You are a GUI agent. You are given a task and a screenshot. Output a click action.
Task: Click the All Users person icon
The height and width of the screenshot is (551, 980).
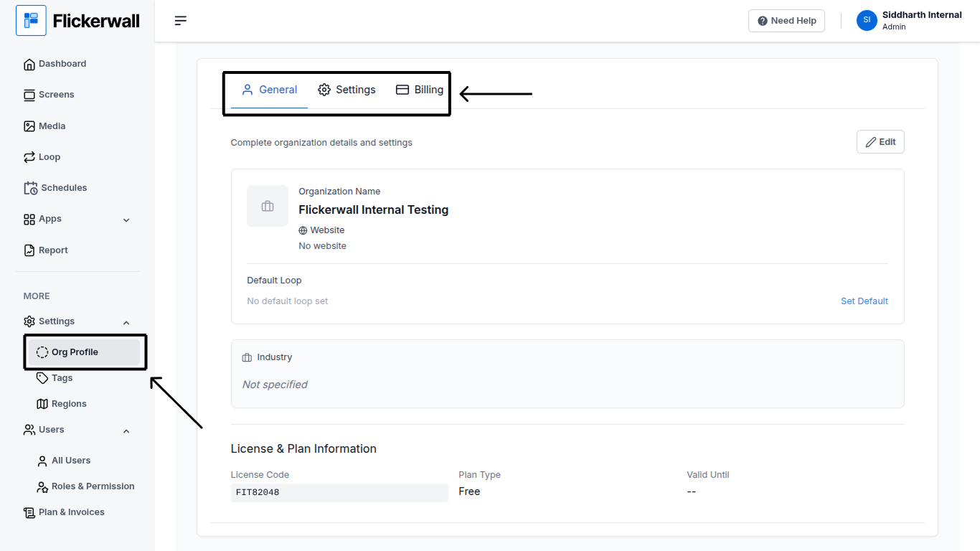[42, 461]
